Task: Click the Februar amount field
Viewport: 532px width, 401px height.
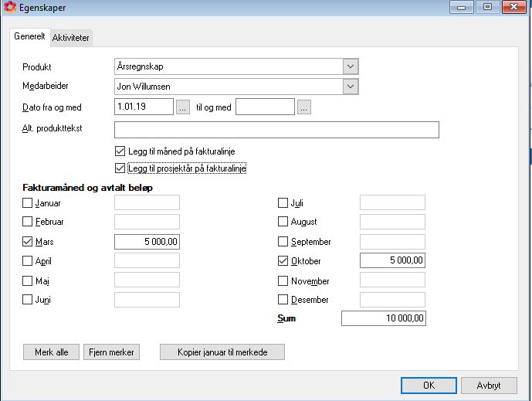Action: [147, 222]
